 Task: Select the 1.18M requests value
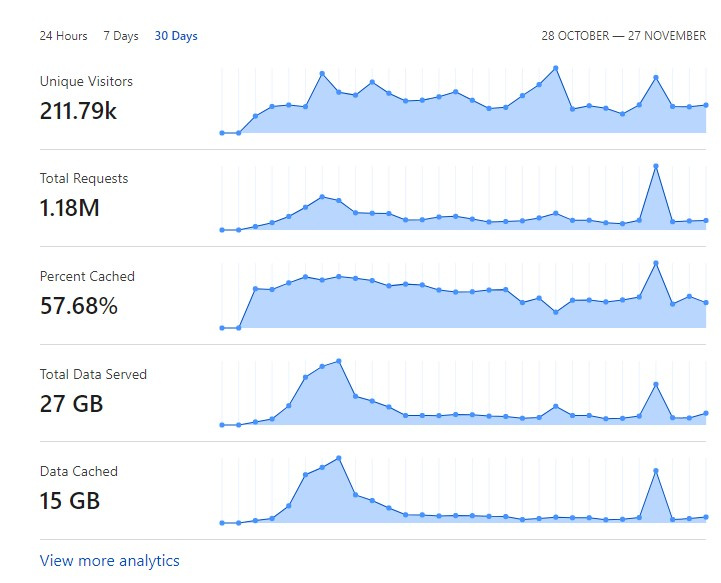click(x=70, y=209)
